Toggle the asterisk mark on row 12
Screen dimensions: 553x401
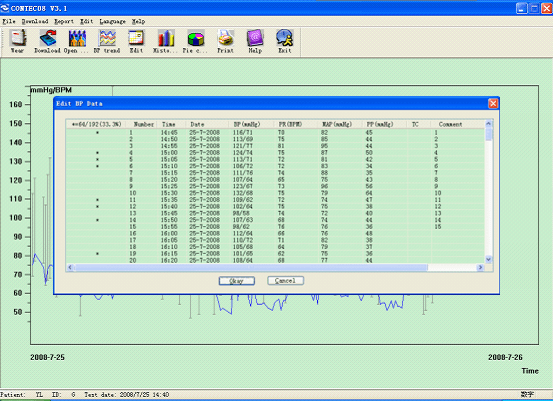tap(97, 207)
